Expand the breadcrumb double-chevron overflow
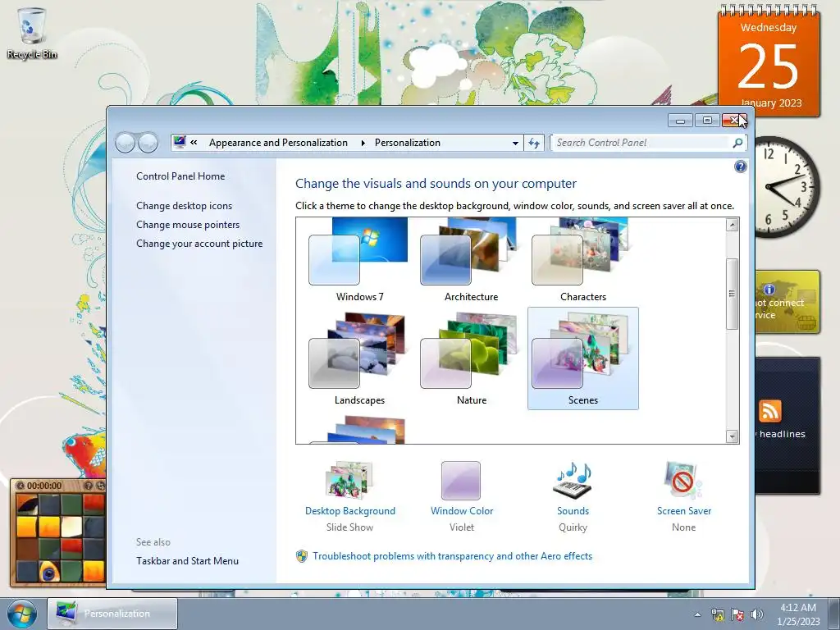This screenshot has height=630, width=840. (x=194, y=143)
